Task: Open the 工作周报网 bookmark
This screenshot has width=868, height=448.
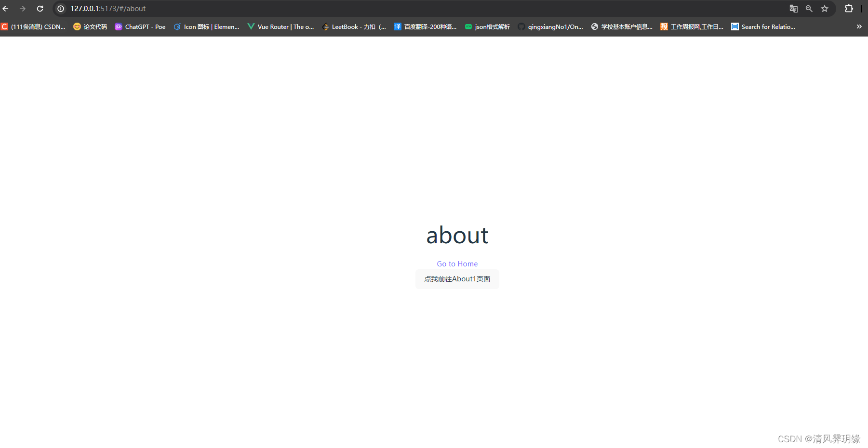Action: [x=692, y=27]
